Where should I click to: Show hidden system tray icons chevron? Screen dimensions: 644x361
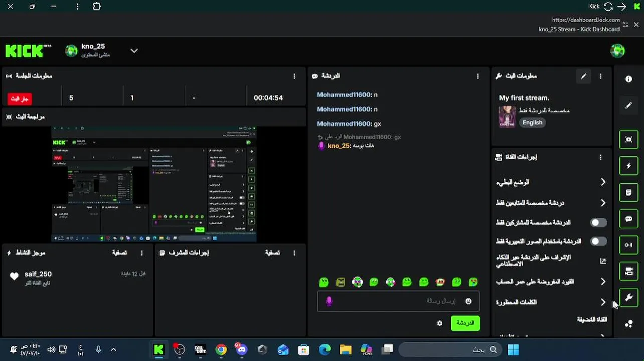click(113, 349)
